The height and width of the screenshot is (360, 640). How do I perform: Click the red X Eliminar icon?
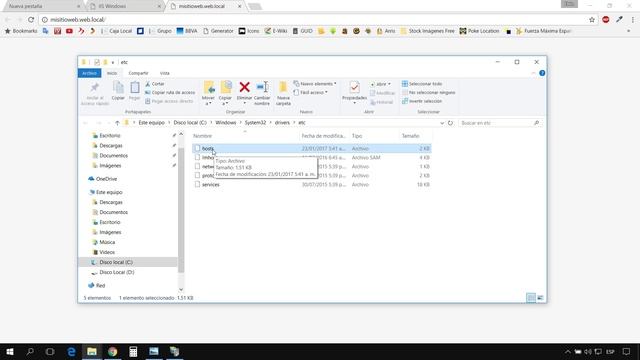pos(244,87)
